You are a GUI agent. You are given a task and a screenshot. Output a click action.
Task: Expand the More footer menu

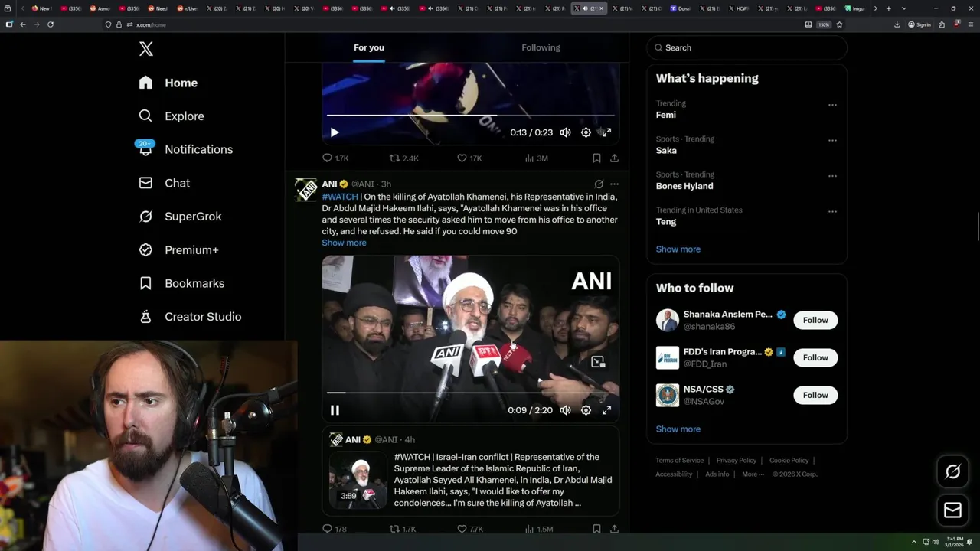752,474
